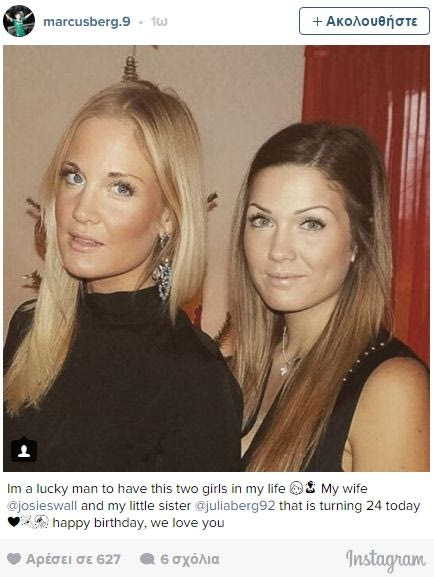Image resolution: width=434 pixels, height=577 pixels.
Task: Show tagged people icon on the photo
Action: tap(24, 450)
